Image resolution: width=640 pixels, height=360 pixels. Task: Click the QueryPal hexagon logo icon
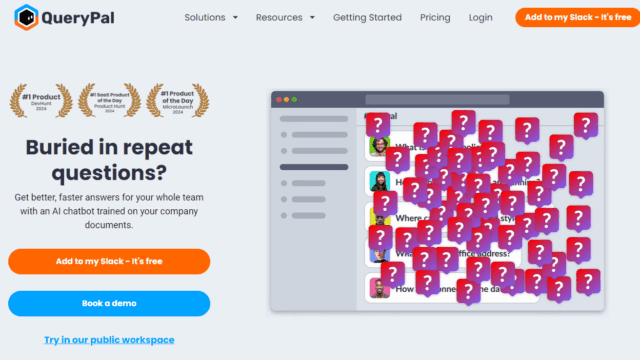click(x=26, y=17)
